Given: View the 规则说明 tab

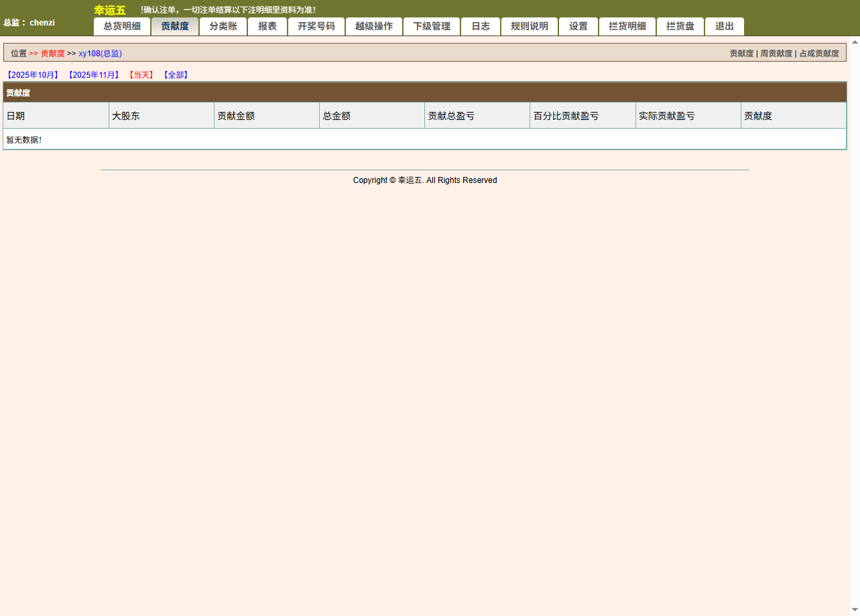Looking at the screenshot, I should click(x=530, y=27).
